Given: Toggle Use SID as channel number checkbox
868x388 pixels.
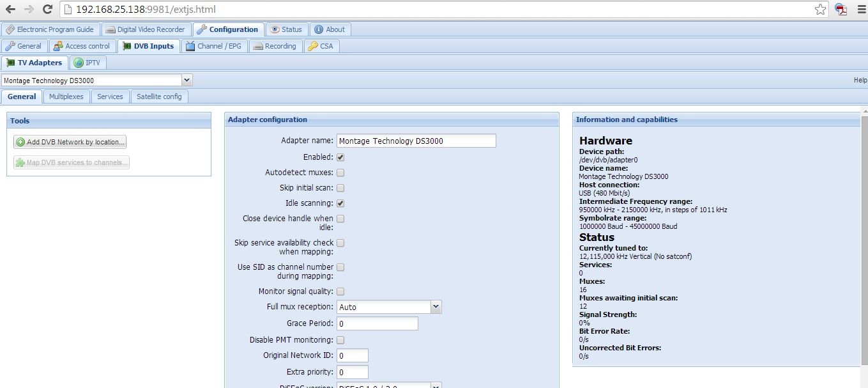Looking at the screenshot, I should click(x=340, y=267).
